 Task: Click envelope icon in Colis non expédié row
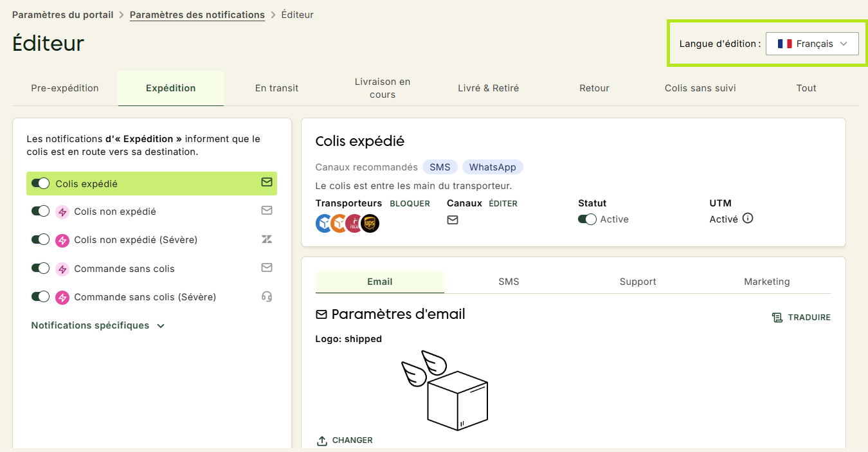point(267,210)
